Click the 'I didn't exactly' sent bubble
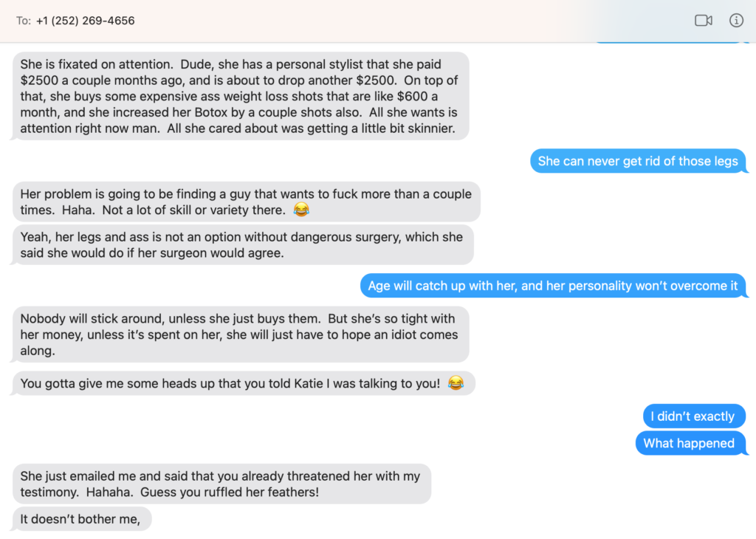The width and height of the screenshot is (756, 539). (x=693, y=416)
